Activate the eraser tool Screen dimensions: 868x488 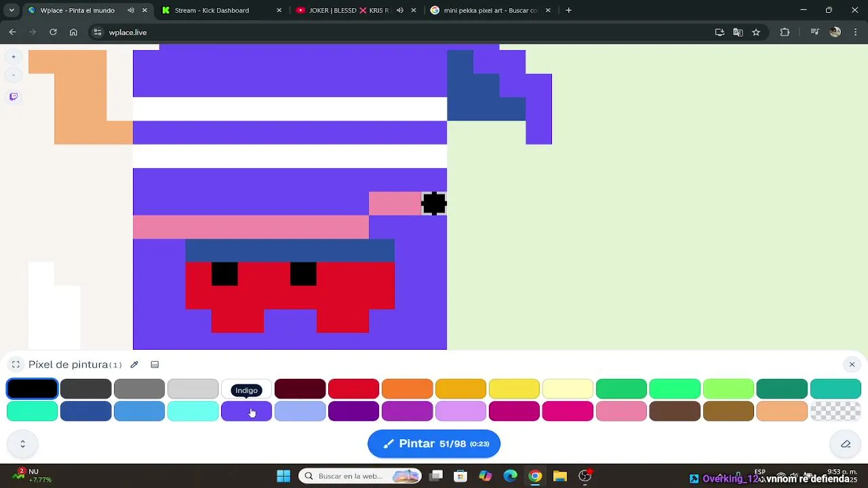pos(846,444)
